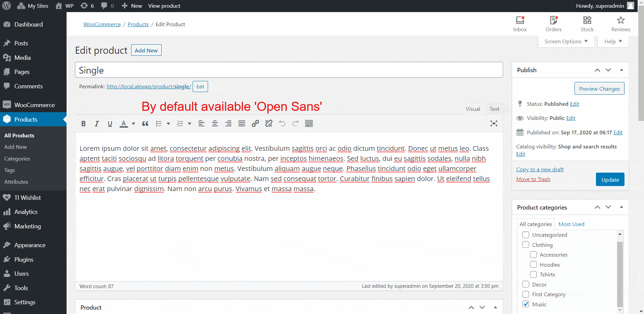Collapse the Product categories panel
The width and height of the screenshot is (644, 314).
[621, 207]
